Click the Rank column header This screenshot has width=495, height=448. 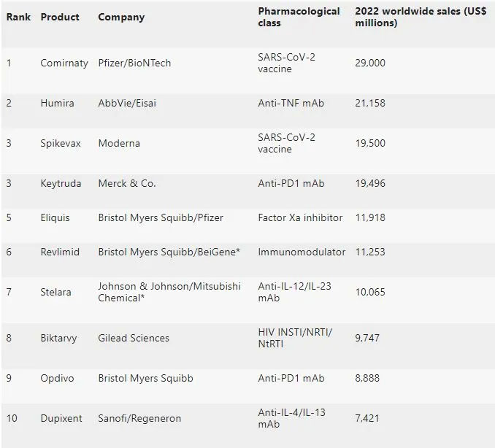point(18,17)
